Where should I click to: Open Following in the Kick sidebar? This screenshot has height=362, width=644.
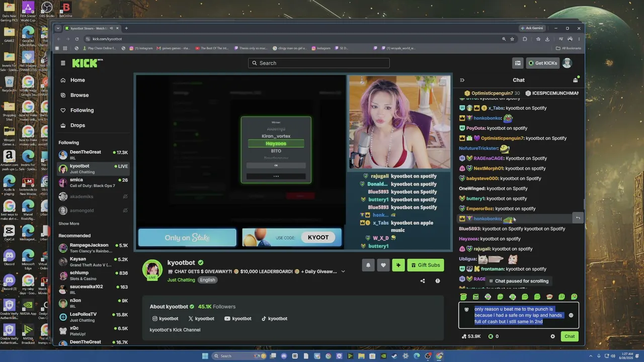(82, 110)
